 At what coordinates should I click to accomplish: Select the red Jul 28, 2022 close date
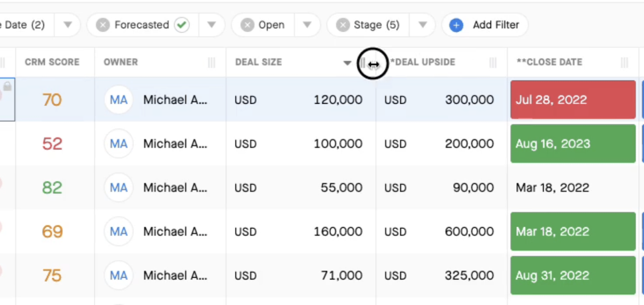[573, 100]
